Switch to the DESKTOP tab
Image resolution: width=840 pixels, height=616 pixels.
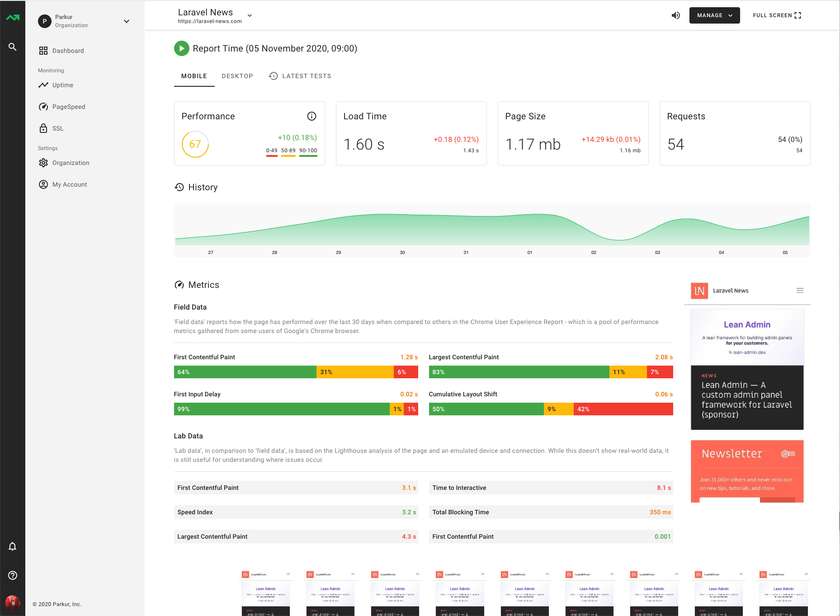pos(237,76)
